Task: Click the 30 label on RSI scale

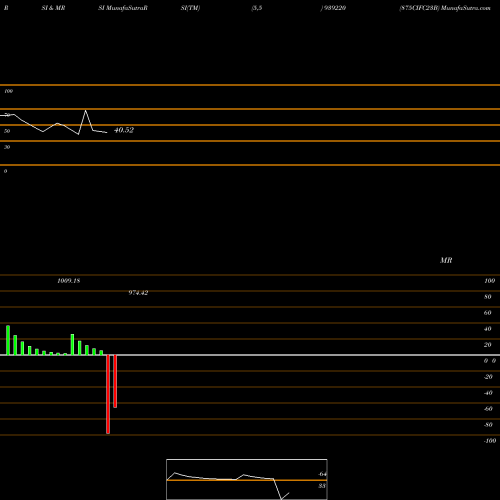Action: coord(7,147)
